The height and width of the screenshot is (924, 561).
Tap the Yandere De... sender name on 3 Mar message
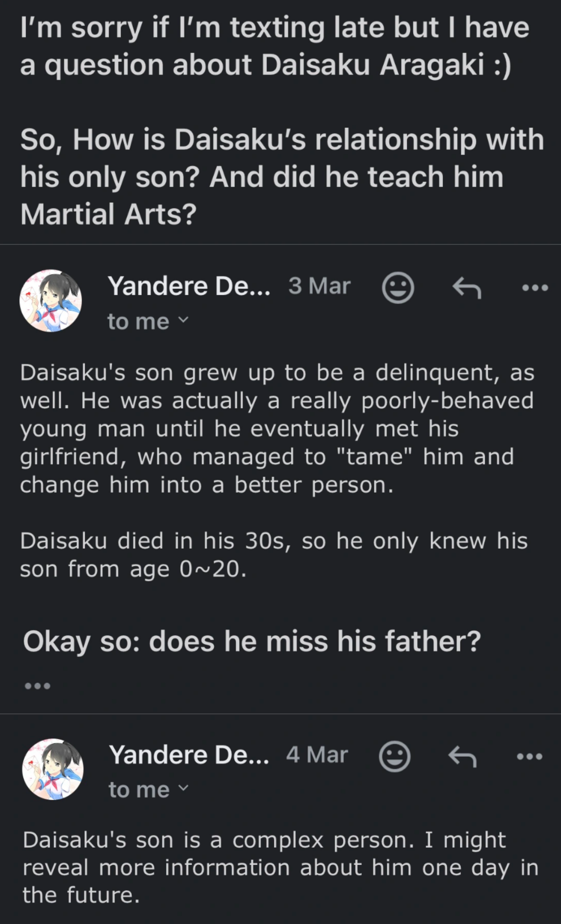click(189, 286)
